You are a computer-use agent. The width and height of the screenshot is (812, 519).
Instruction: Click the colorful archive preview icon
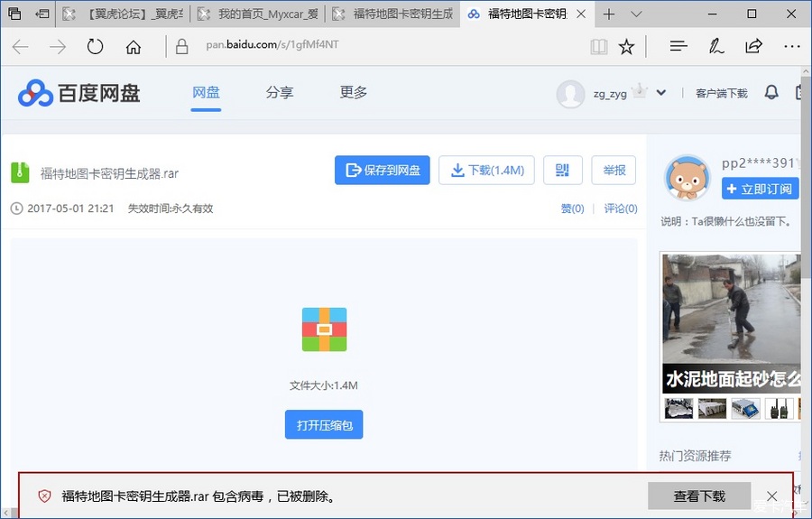click(324, 329)
